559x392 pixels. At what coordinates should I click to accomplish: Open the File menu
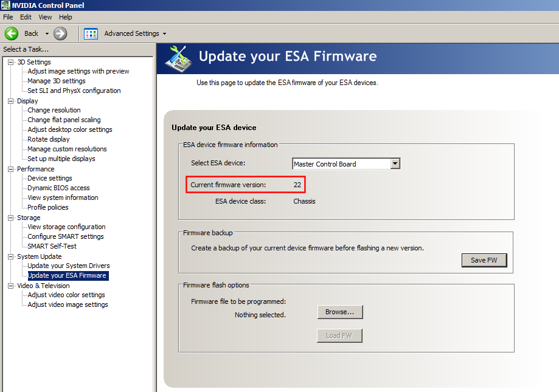click(8, 17)
